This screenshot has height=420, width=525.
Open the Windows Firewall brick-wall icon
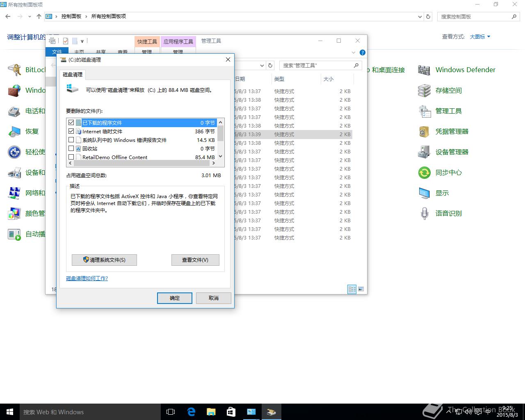pos(14,90)
